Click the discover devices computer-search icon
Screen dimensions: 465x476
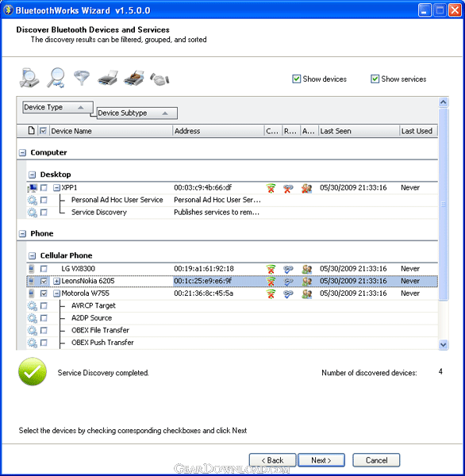(x=29, y=78)
